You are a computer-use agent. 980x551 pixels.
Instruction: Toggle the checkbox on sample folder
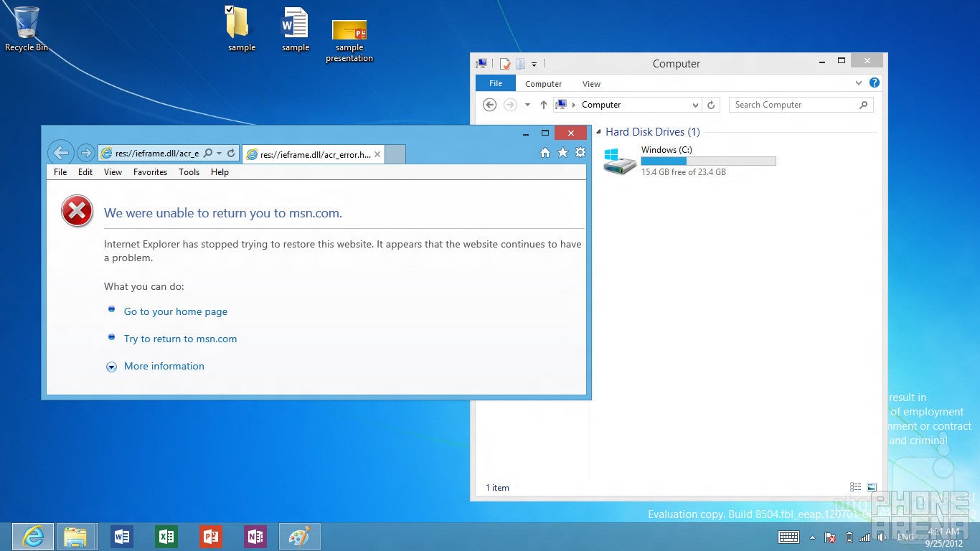(x=229, y=9)
